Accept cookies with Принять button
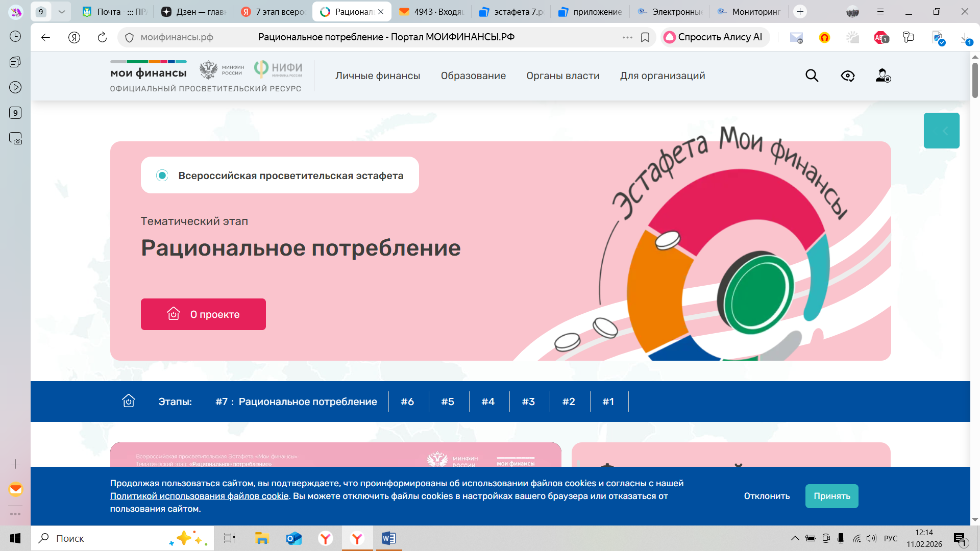Viewport: 980px width, 551px height. coord(831,496)
